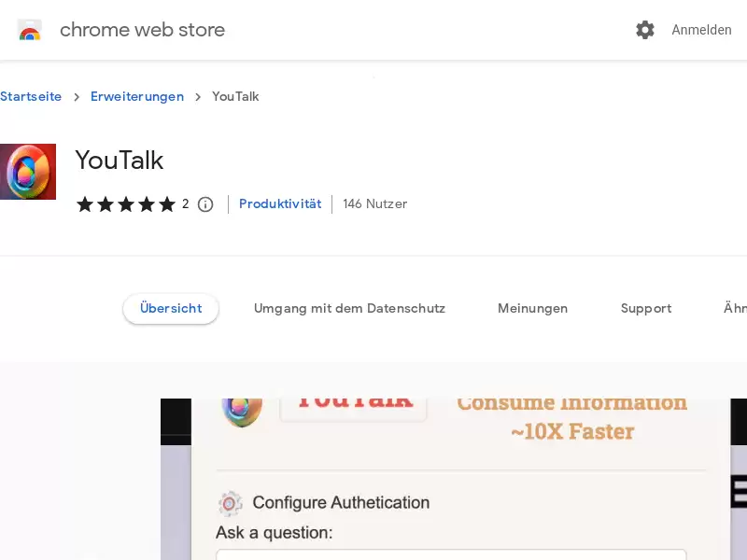The width and height of the screenshot is (747, 560).
Task: Select the Übersicht tab
Action: [x=171, y=309]
